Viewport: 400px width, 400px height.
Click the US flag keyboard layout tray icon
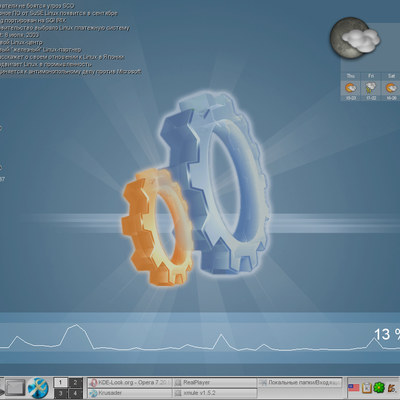click(x=354, y=388)
